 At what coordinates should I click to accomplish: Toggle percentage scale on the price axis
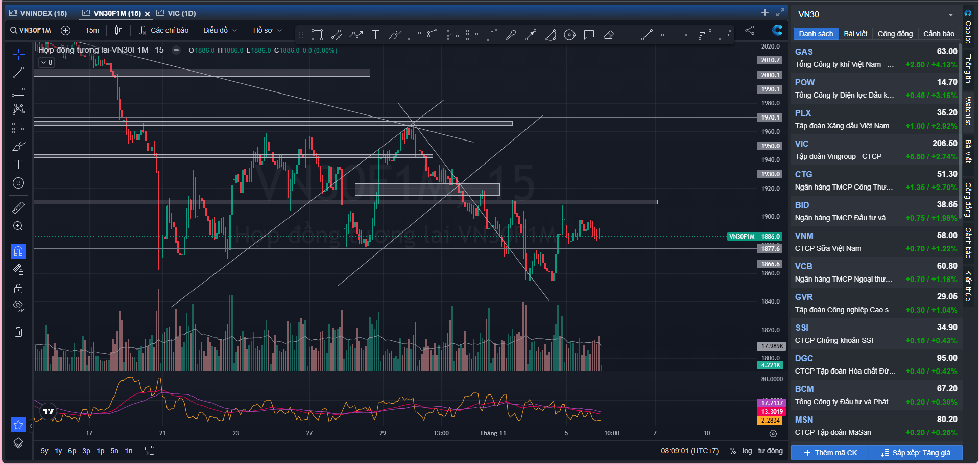[733, 451]
